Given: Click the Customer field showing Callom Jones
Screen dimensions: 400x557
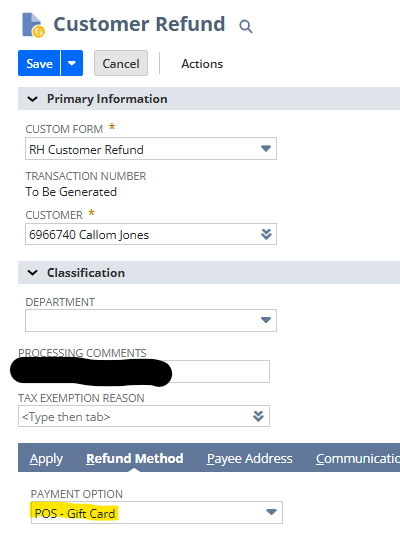Looking at the screenshot, I should coord(151,234).
